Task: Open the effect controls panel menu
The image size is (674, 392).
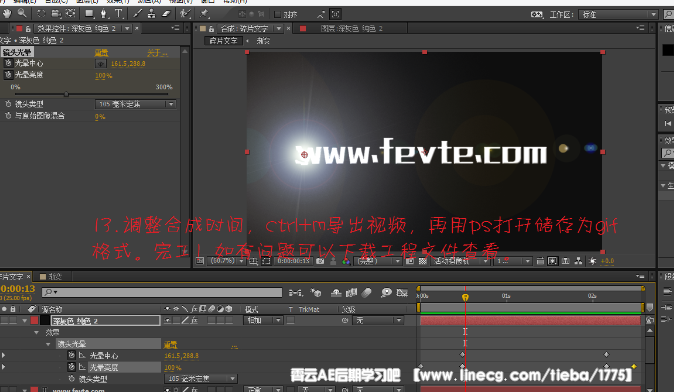Action: [x=175, y=28]
